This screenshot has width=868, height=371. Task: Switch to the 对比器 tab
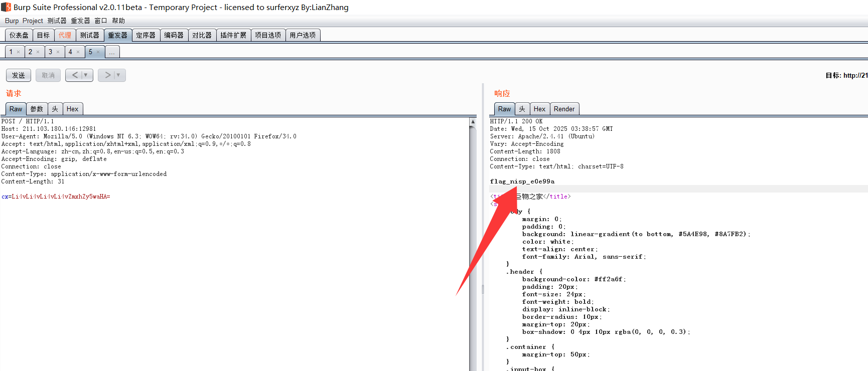pos(202,35)
